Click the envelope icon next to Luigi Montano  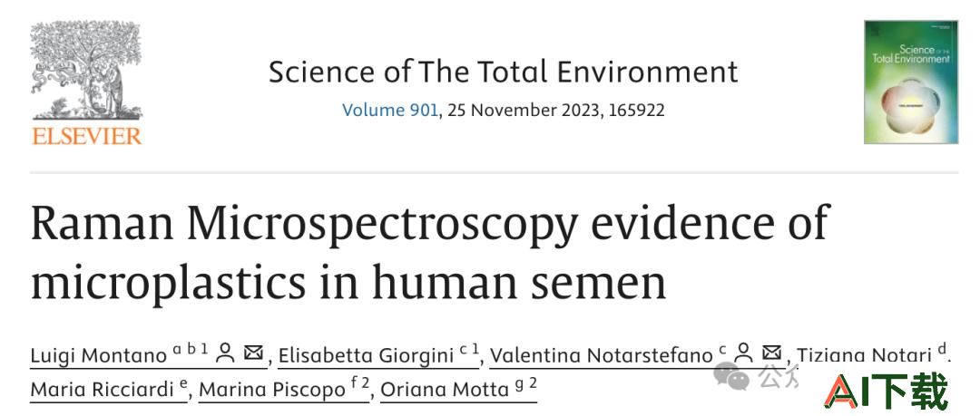[253, 353]
